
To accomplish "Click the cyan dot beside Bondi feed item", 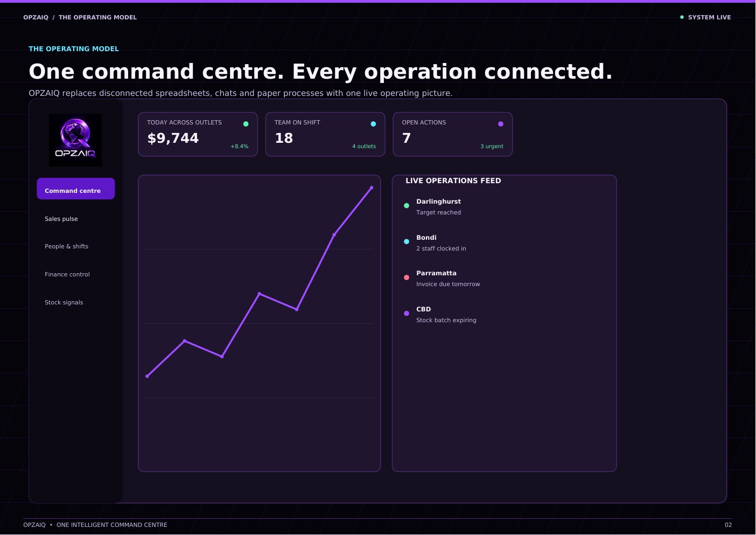I will 407,241.
